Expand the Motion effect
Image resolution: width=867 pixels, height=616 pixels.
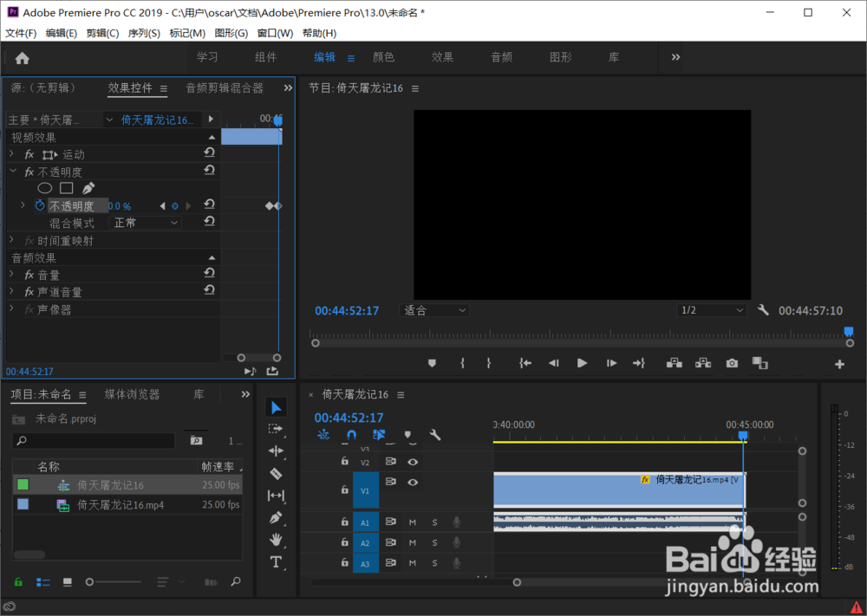click(x=12, y=153)
